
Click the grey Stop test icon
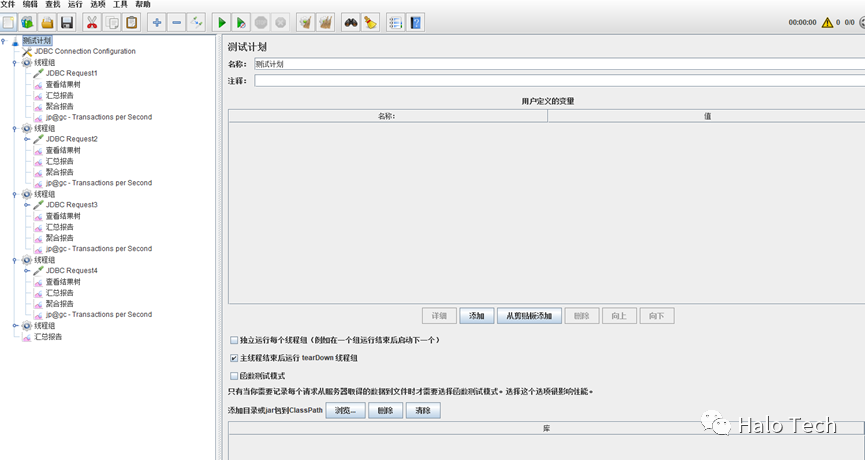[x=261, y=23]
